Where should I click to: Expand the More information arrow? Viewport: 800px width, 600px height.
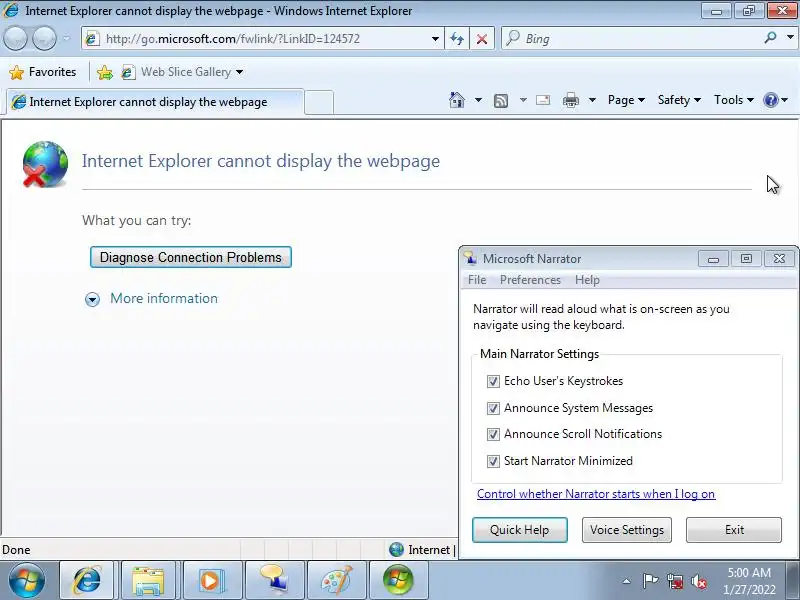pyautogui.click(x=92, y=299)
